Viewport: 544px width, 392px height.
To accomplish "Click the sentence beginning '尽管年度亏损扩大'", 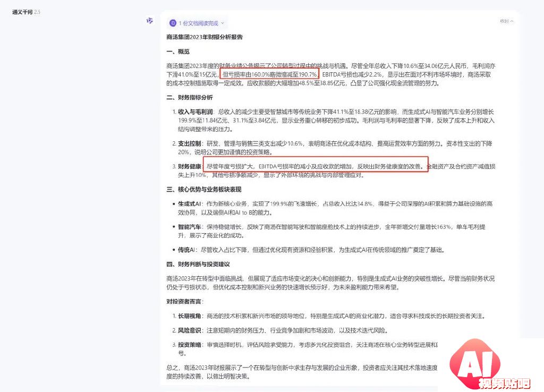I will click(x=316, y=166).
